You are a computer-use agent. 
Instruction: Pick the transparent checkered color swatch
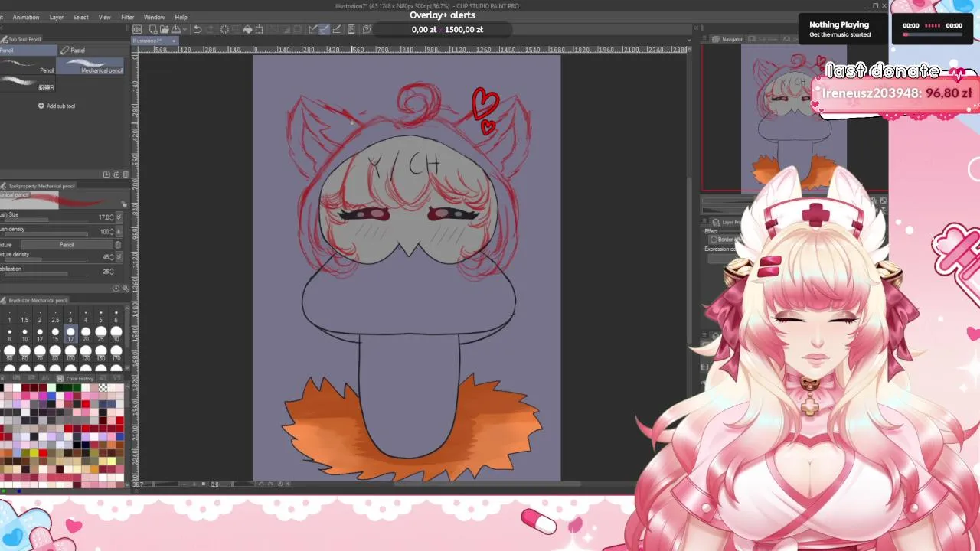click(104, 387)
